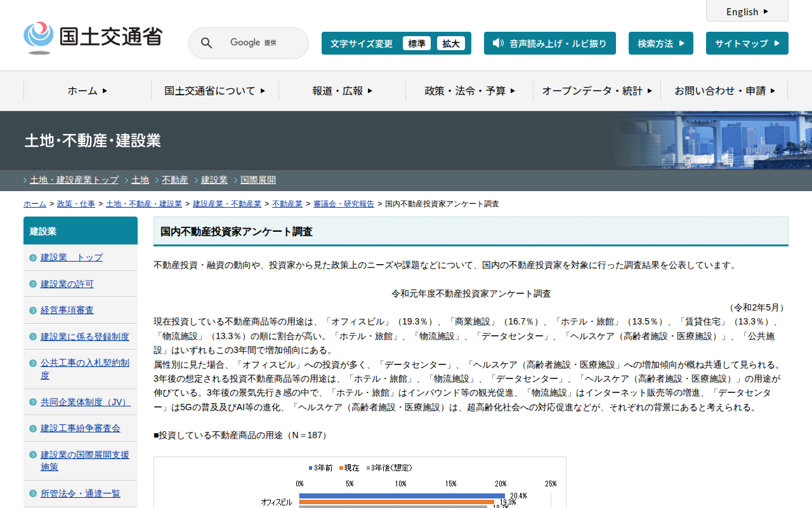Switch site language to English
The width and height of the screenshot is (812, 508).
[x=747, y=11]
